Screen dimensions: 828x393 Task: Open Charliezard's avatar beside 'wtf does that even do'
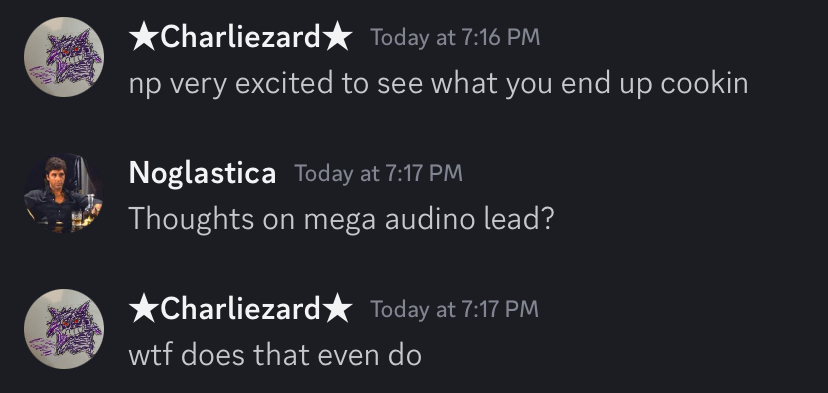pyautogui.click(x=64, y=329)
